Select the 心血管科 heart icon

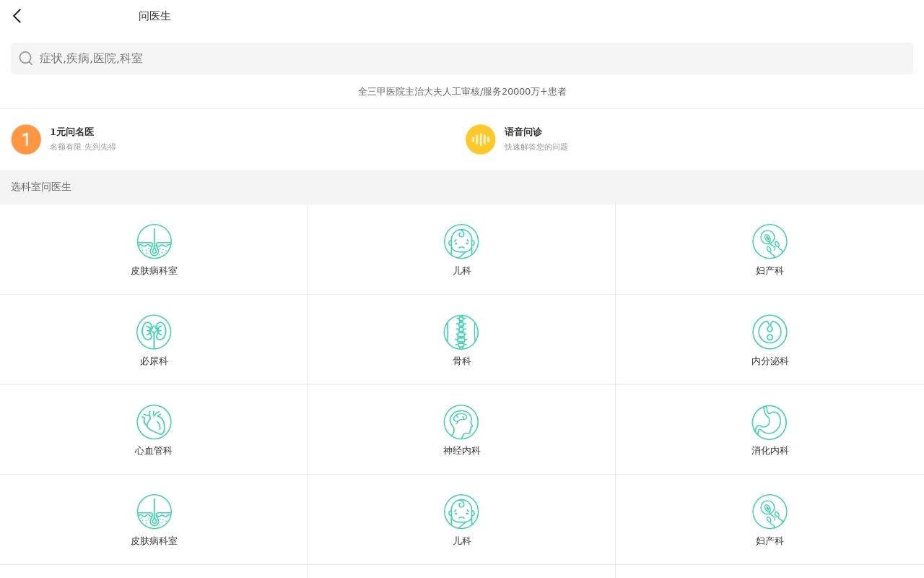[154, 422]
